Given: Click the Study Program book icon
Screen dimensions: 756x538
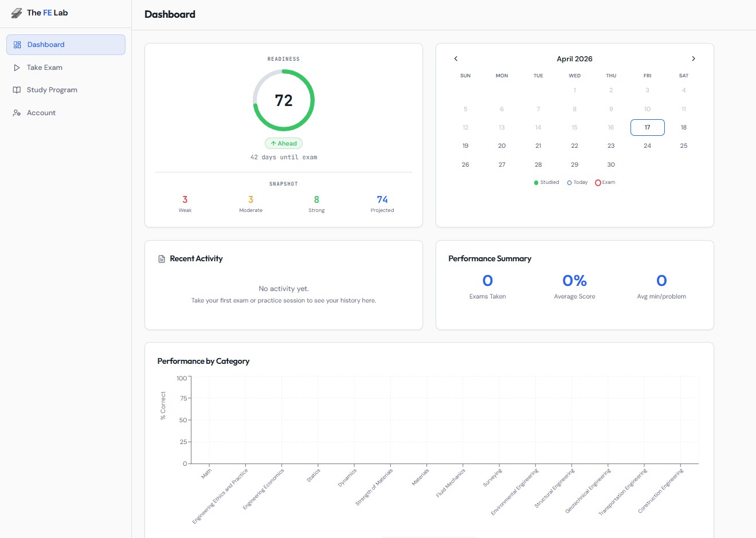Looking at the screenshot, I should (x=17, y=90).
